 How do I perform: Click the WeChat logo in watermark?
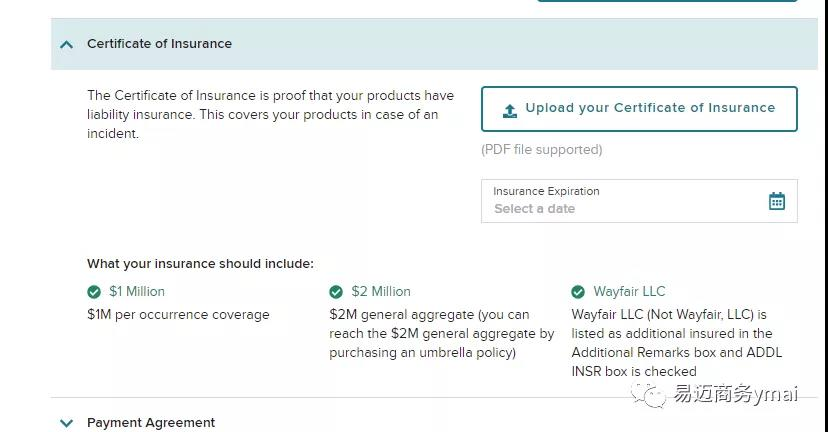click(x=649, y=395)
